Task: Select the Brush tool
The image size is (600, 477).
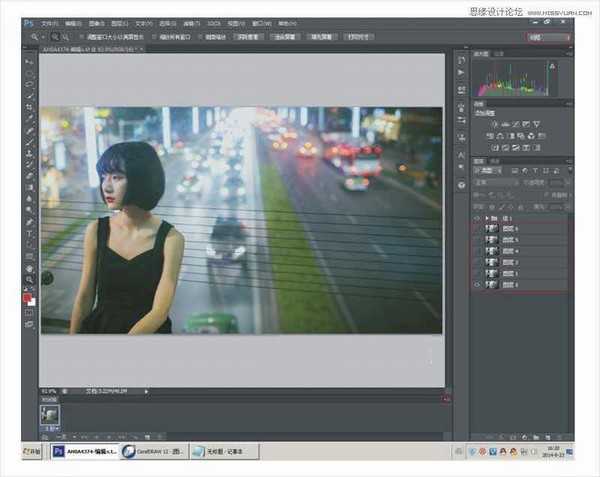Action: [29, 142]
